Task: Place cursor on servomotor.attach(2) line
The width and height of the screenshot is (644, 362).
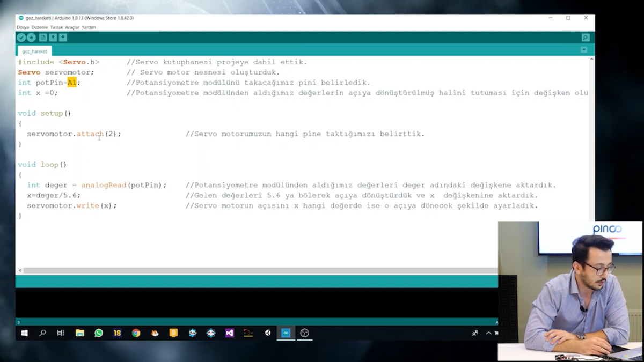Action: pyautogui.click(x=74, y=134)
